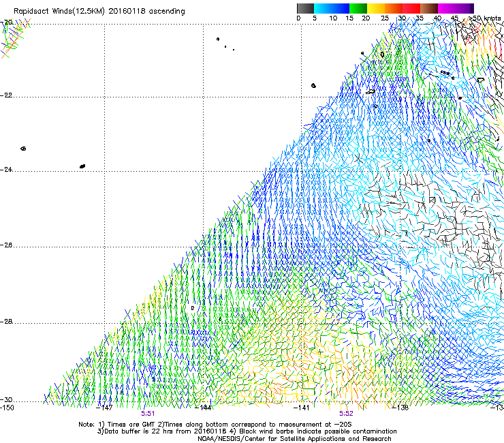This screenshot has height=443, width=504.
Task: Click the 5:52 time marker
Action: (346, 414)
